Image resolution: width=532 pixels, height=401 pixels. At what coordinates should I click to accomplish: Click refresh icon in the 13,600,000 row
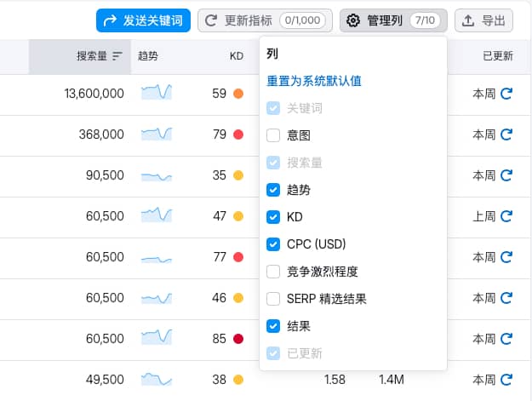pos(506,94)
